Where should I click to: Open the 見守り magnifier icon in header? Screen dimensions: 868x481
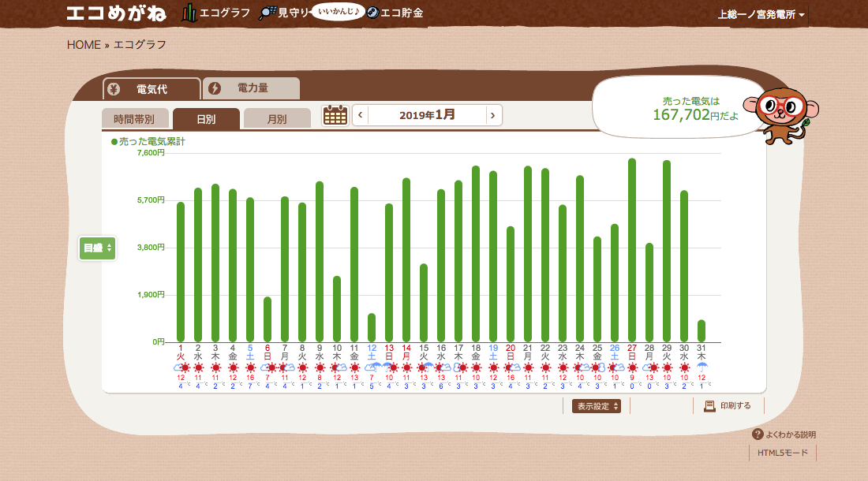(268, 13)
